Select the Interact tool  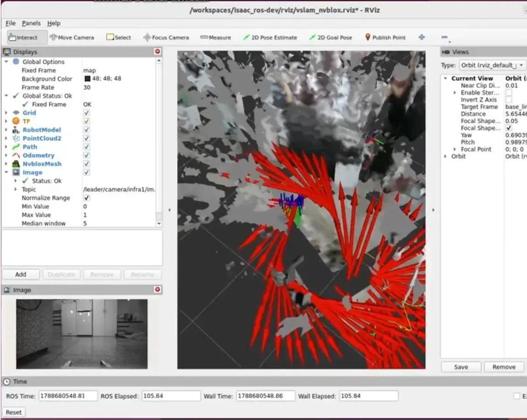click(x=27, y=37)
